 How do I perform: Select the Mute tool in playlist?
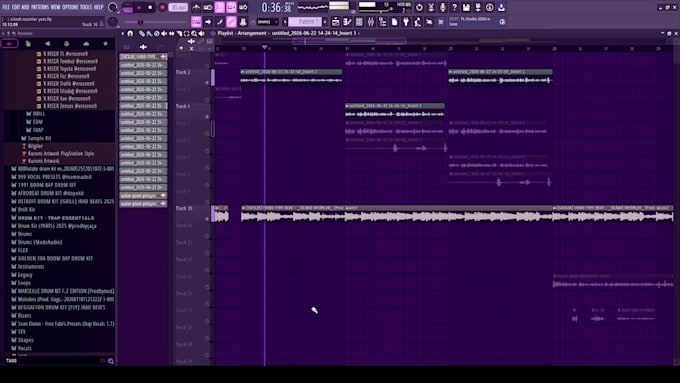164,33
